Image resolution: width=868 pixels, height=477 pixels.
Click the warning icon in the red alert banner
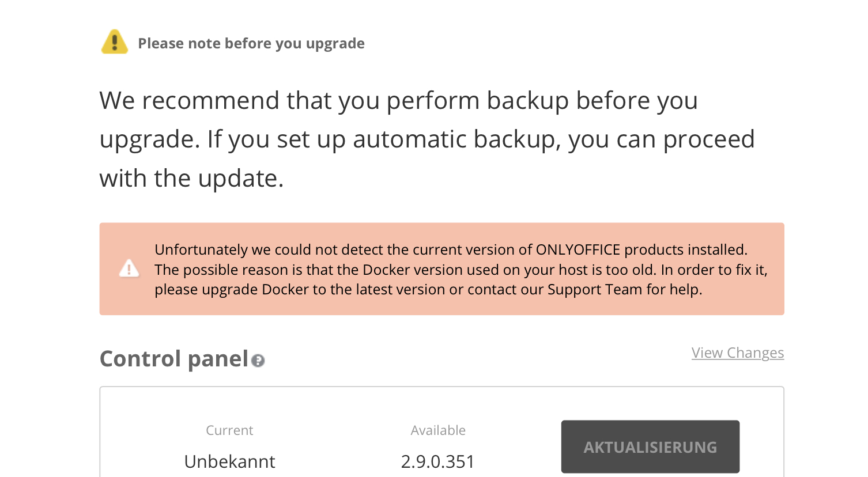pos(129,269)
